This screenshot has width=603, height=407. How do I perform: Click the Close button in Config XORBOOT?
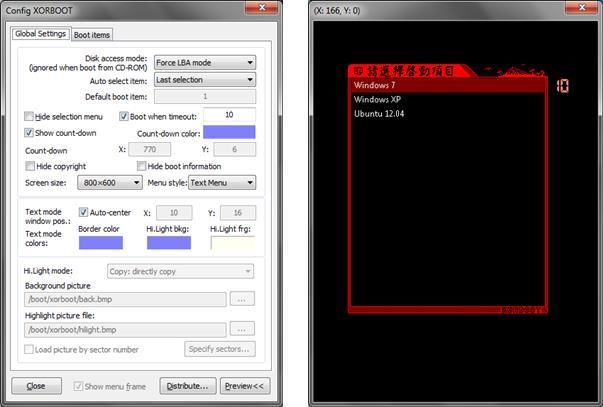36,386
